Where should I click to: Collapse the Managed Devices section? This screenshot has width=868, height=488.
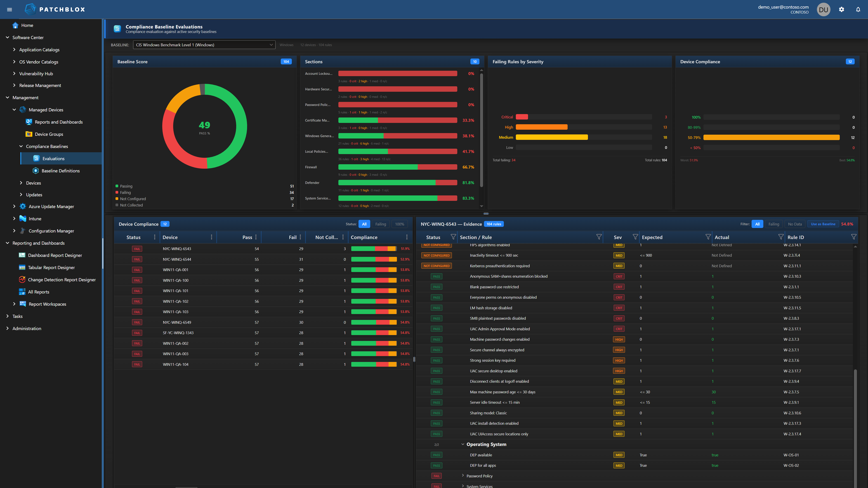coord(14,109)
